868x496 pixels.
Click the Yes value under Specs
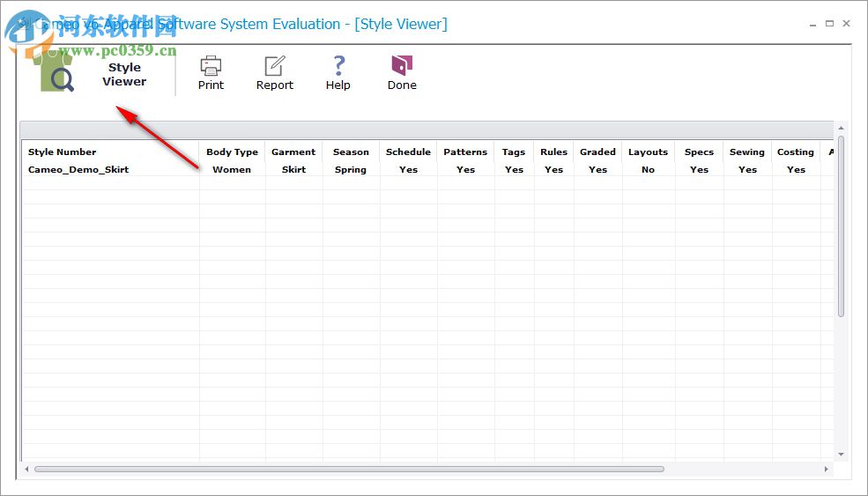699,169
